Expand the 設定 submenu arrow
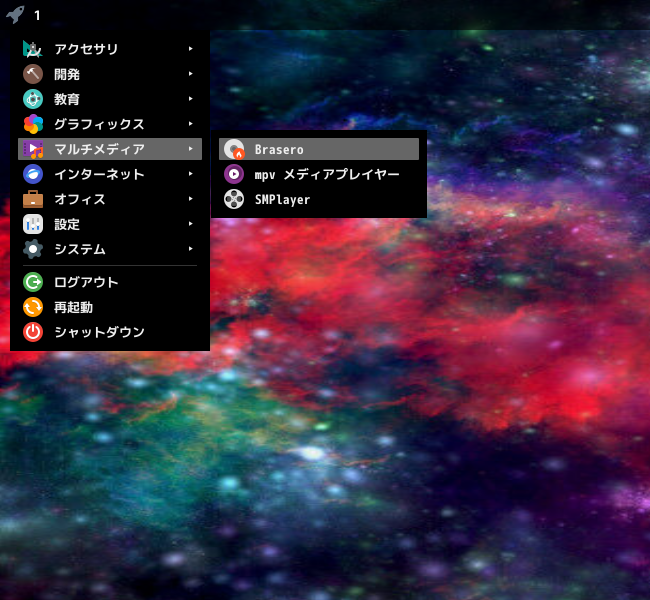Screen dimensions: 650x600 [190, 223]
